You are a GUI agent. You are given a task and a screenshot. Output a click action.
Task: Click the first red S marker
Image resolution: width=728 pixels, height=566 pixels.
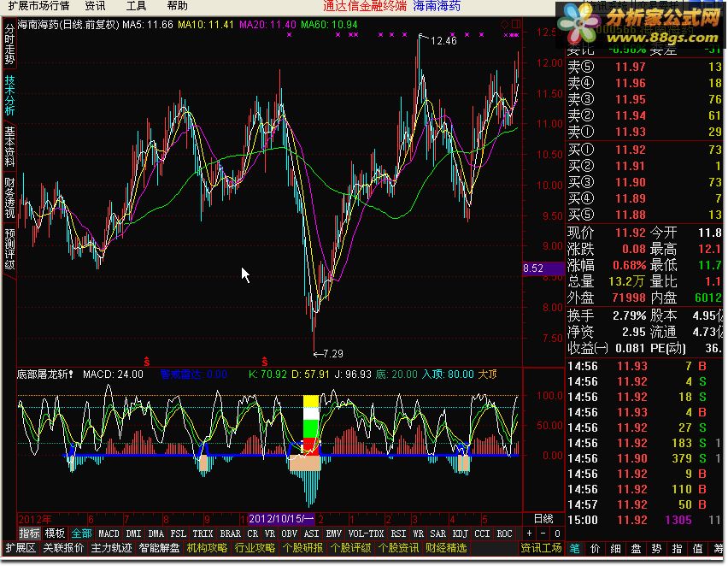[x=147, y=361]
